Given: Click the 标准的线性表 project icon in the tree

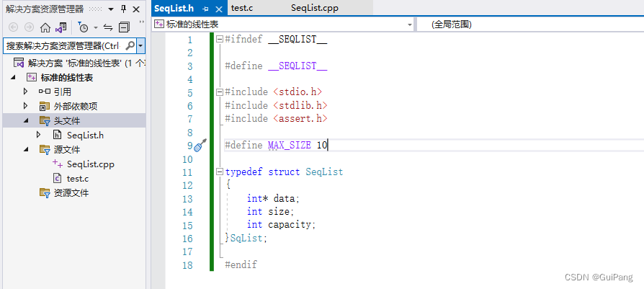Looking at the screenshot, I should pyautogui.click(x=31, y=77).
